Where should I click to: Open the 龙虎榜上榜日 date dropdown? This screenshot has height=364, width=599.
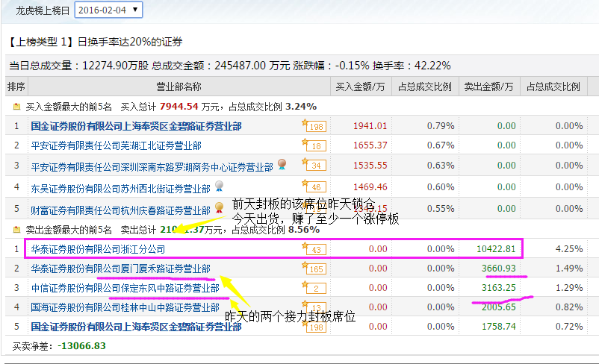108,10
